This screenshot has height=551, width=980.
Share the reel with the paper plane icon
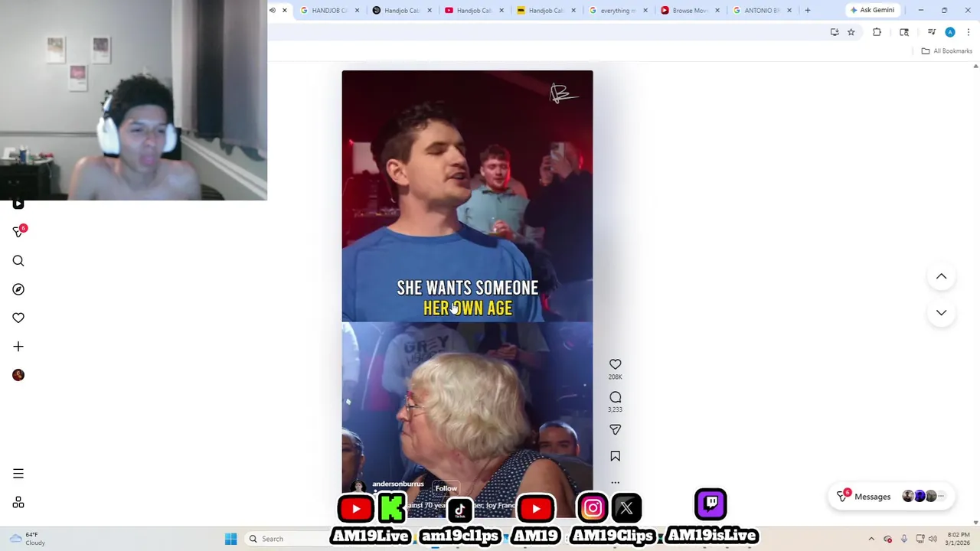[615, 429]
